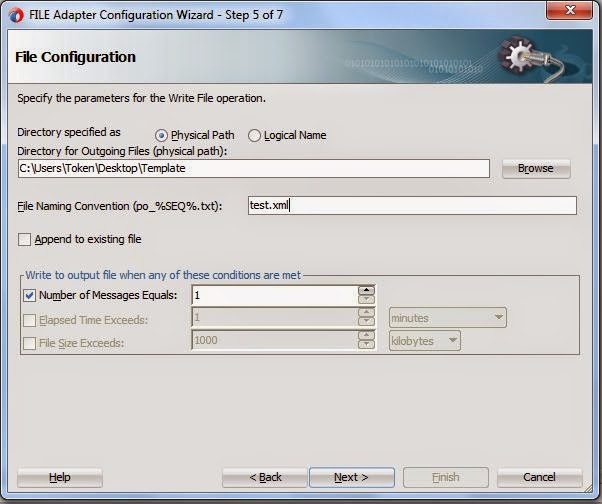Close the FILE Adapter Configuration Wizard window
This screenshot has width=602, height=504.
point(569,10)
